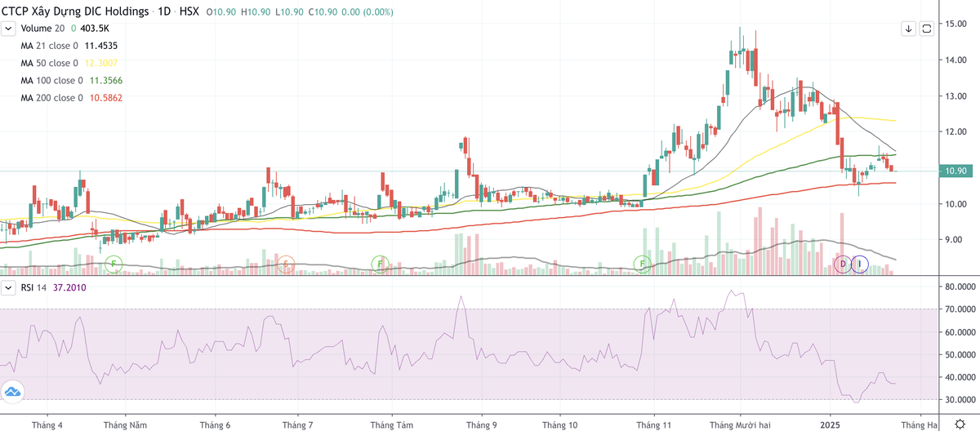Click the 1D interval label
980x431 pixels.
click(x=166, y=12)
